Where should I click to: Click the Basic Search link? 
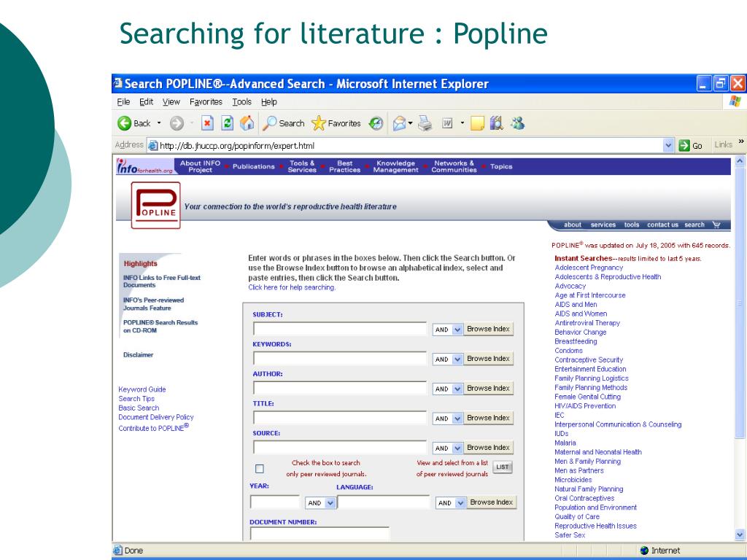pos(139,408)
